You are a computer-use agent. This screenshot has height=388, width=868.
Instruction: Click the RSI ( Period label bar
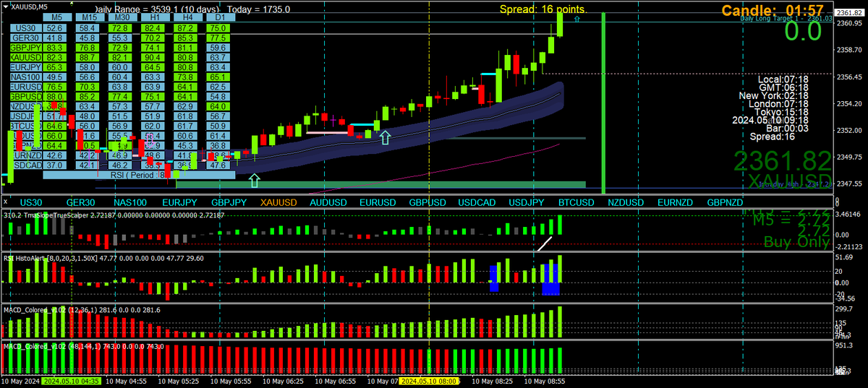click(137, 174)
